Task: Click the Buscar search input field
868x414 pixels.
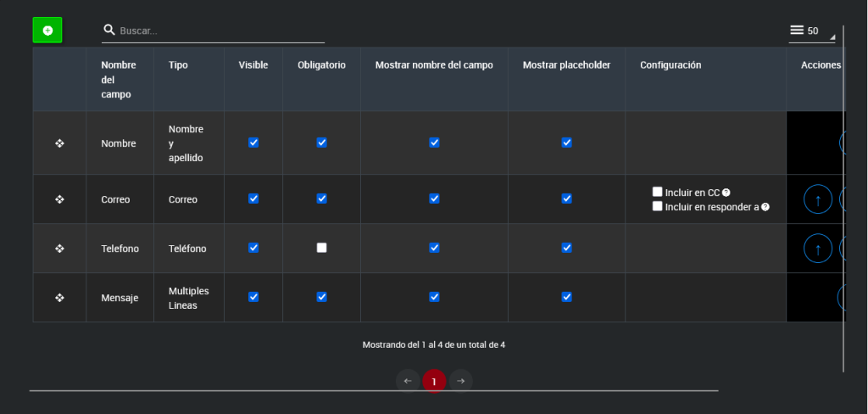Action: point(220,31)
